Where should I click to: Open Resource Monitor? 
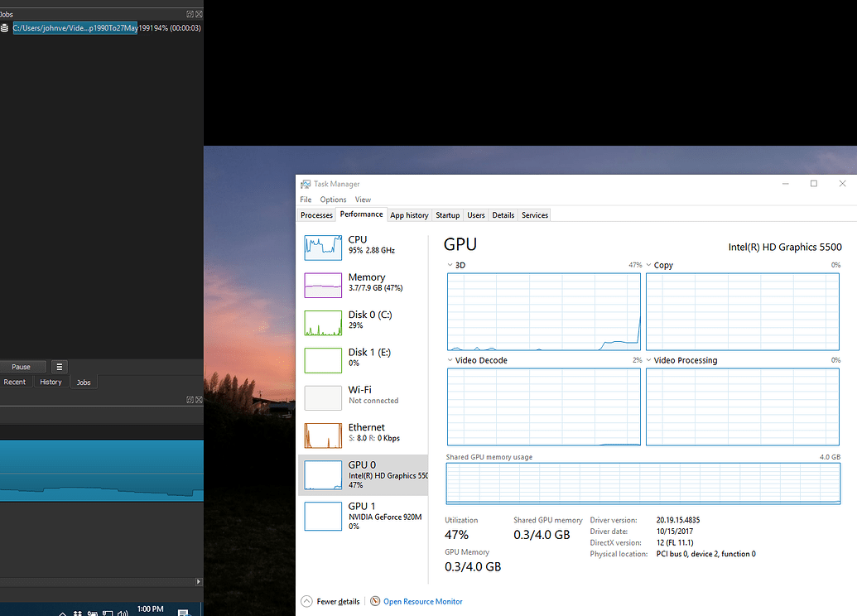coord(421,601)
